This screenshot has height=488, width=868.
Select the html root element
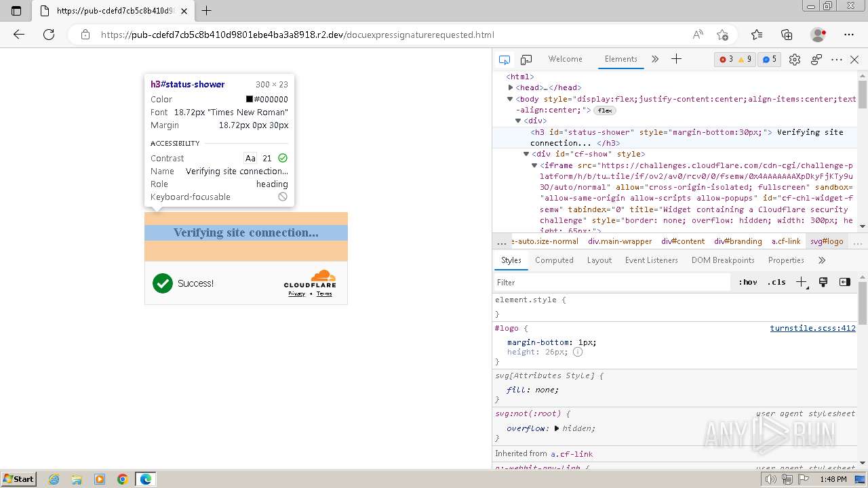coord(520,77)
